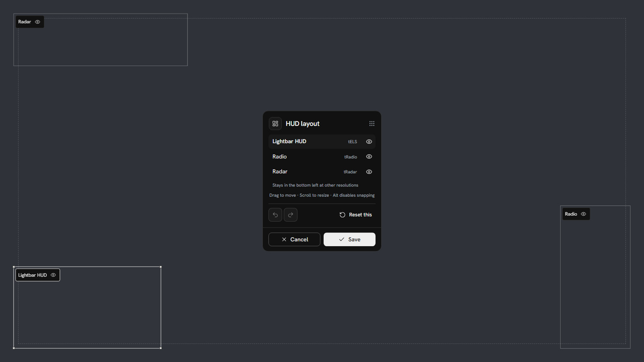Click the tRadar resource tag

pos(350,172)
